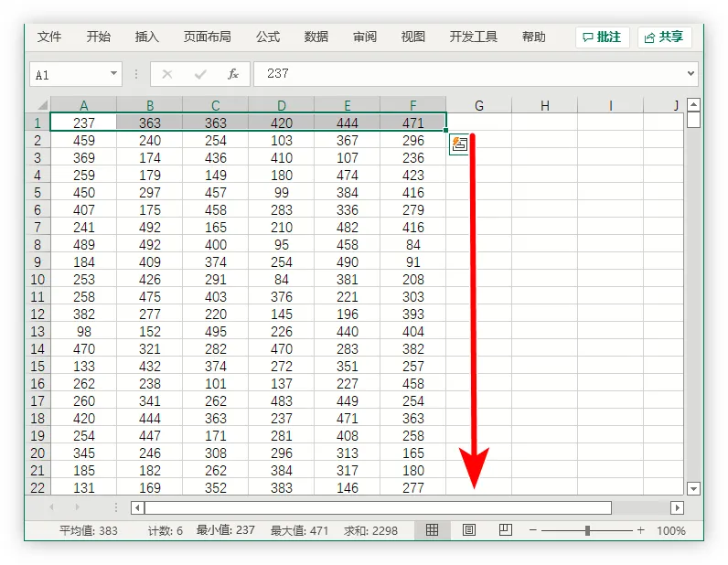Image resolution: width=728 pixels, height=565 pixels.
Task: Open the 开发工具 tab
Action: point(473,37)
